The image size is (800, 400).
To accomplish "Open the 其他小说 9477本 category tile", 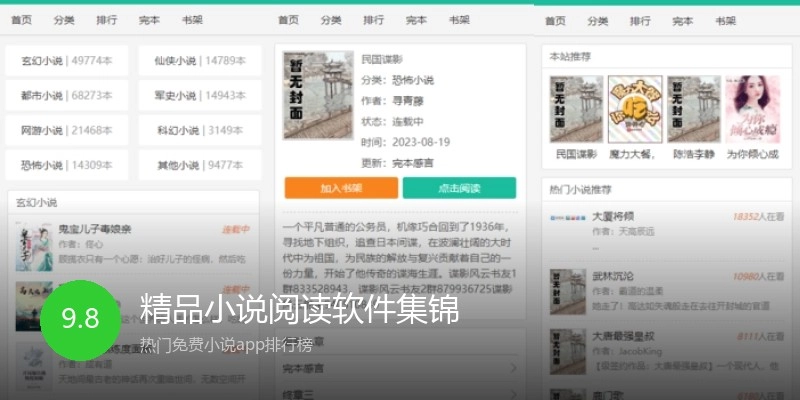I will point(200,165).
